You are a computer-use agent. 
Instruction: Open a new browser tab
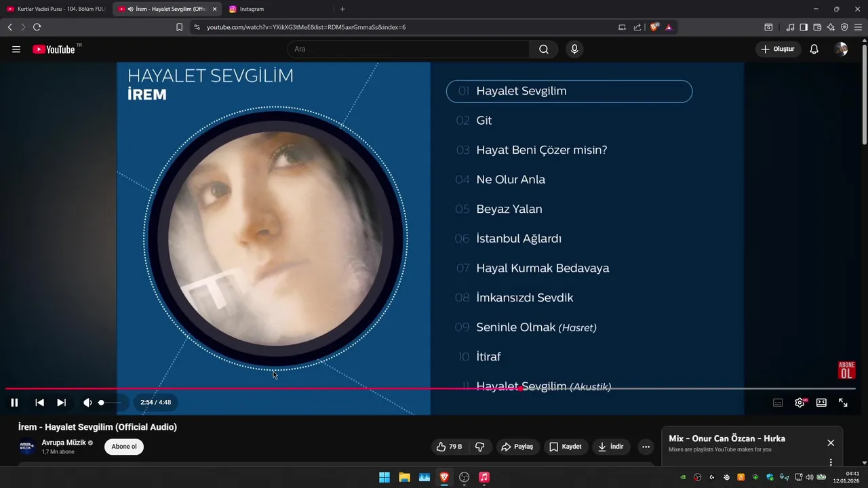pyautogui.click(x=342, y=9)
